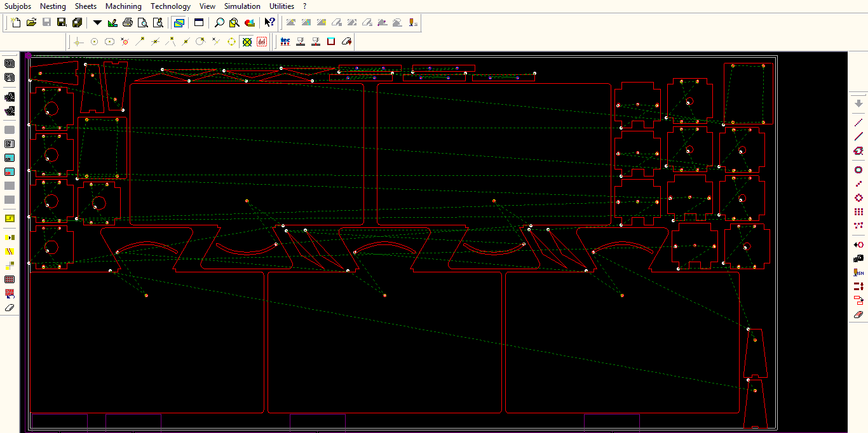Open the Technology menu

coord(170,6)
